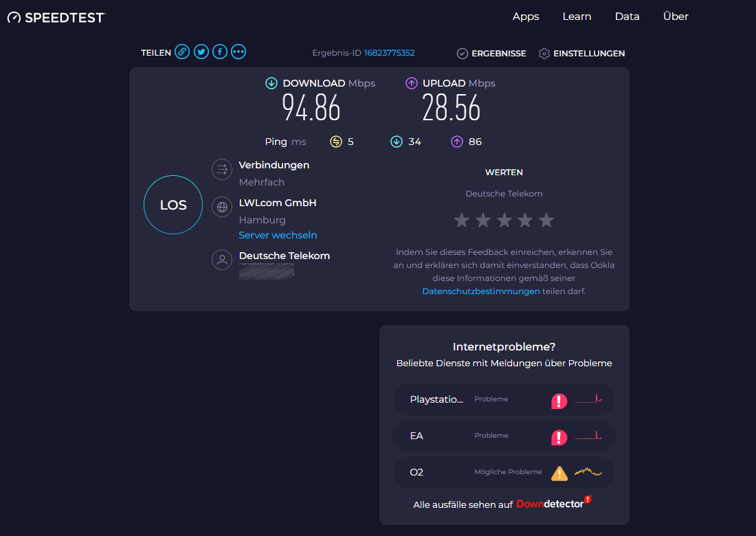Rate Deutsche Telekom five stars
Image resolution: width=756 pixels, height=536 pixels.
[546, 221]
